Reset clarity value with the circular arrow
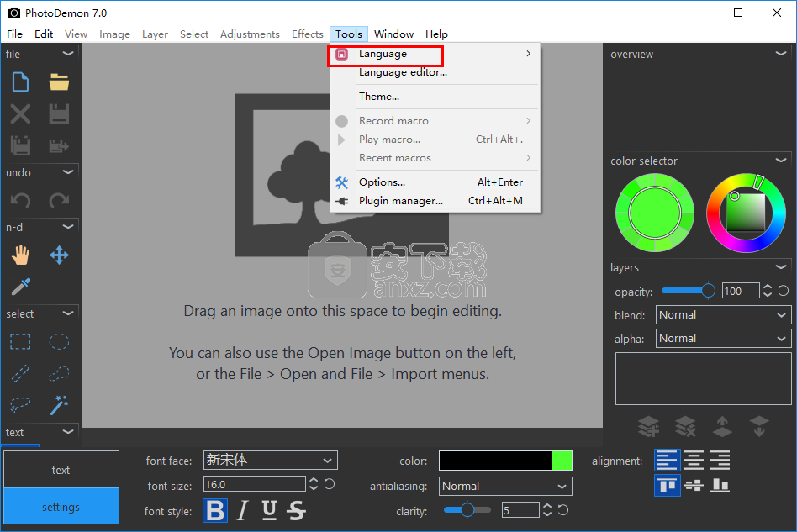Screen dimensions: 797x532 [562, 509]
